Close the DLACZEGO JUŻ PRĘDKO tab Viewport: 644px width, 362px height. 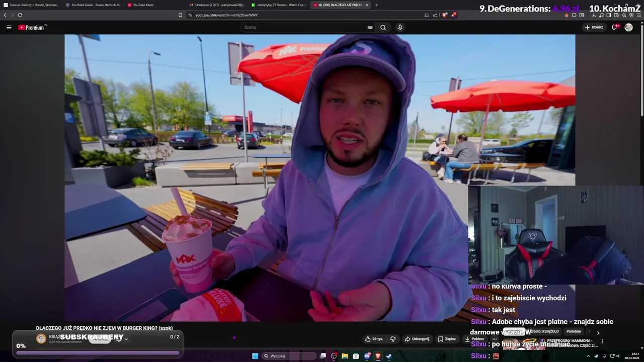(x=367, y=5)
